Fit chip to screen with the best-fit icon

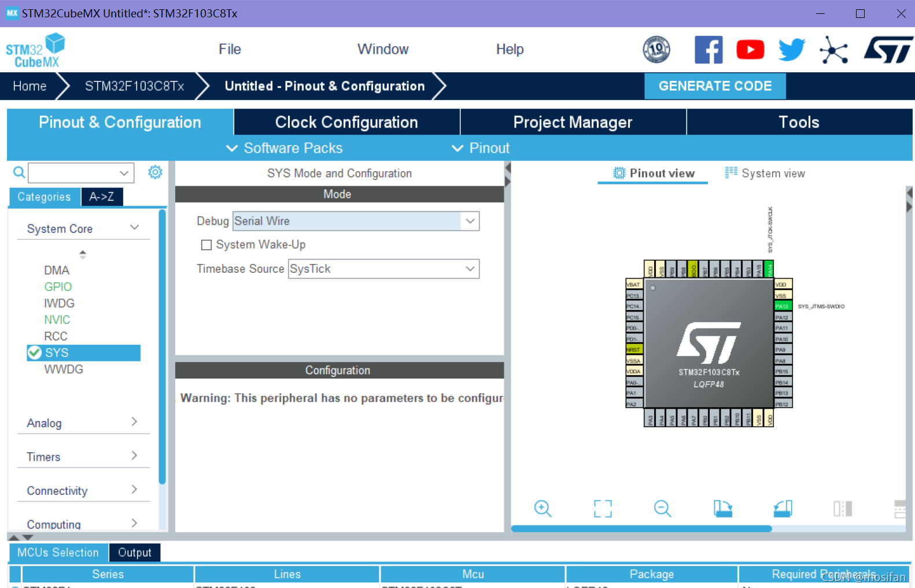[603, 508]
